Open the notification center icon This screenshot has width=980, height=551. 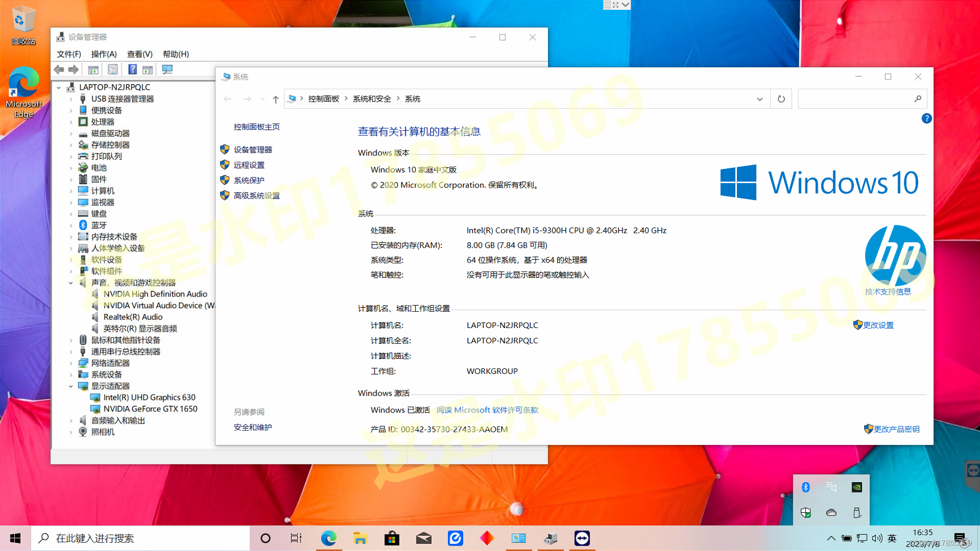coord(960,538)
